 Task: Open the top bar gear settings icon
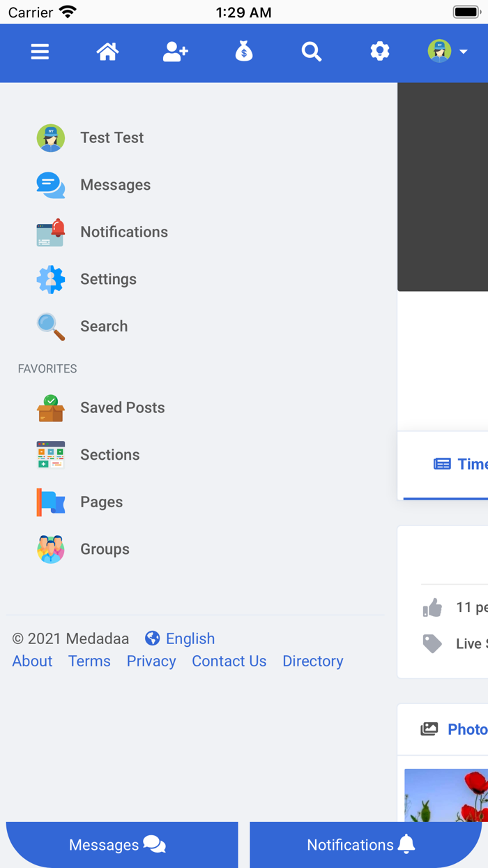click(379, 52)
